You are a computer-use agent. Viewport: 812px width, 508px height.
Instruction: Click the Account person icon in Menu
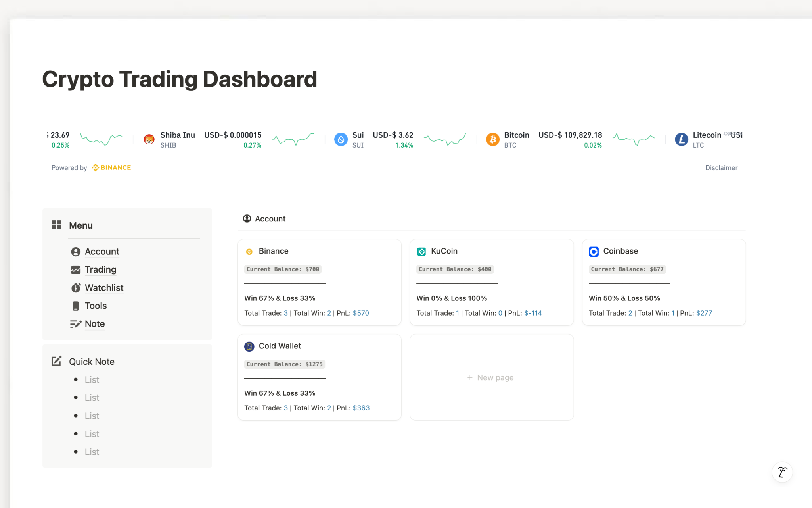(x=76, y=252)
